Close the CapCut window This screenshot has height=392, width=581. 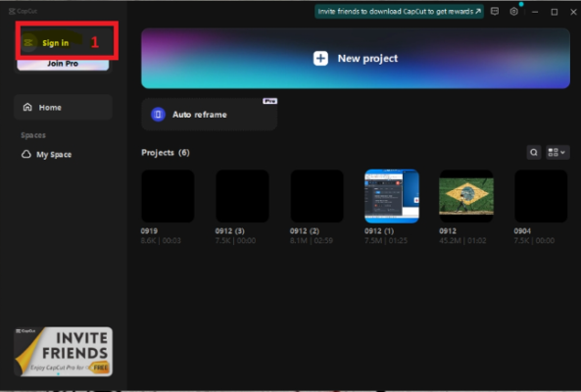[x=573, y=12]
